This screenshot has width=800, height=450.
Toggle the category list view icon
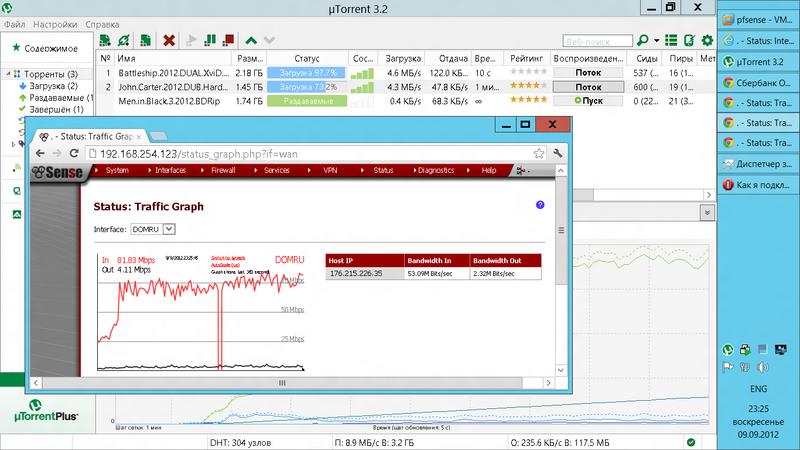click(x=671, y=40)
